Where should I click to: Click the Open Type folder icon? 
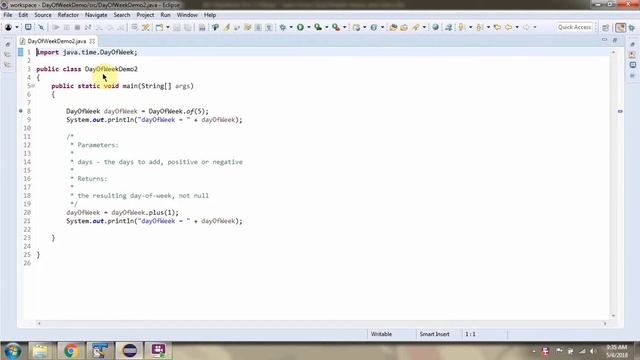coord(393,27)
